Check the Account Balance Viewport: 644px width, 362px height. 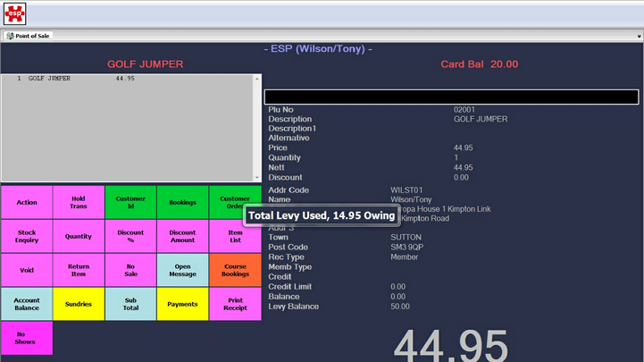27,304
